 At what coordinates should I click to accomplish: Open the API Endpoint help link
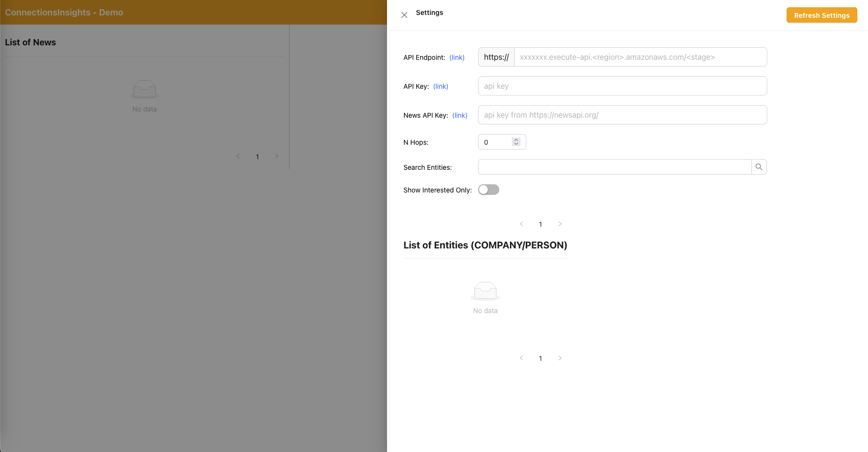[457, 57]
